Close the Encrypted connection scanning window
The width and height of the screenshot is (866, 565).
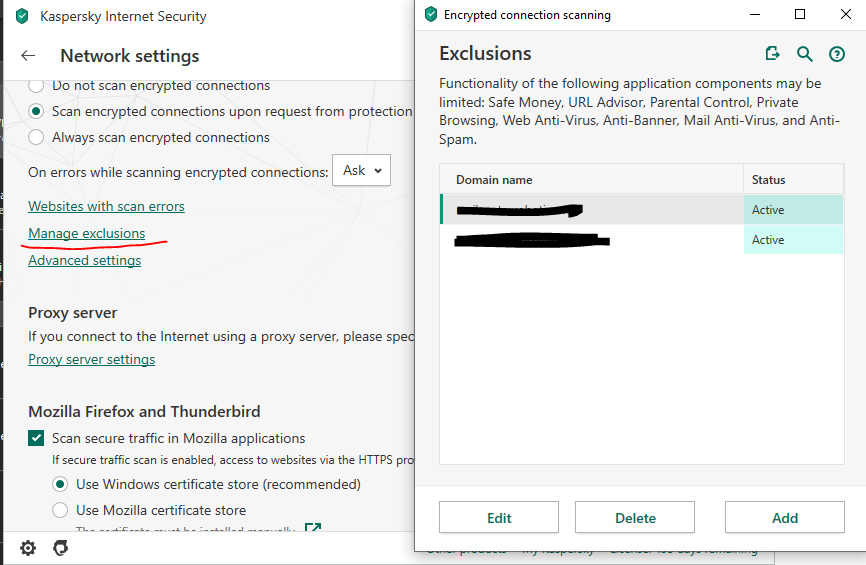point(846,14)
